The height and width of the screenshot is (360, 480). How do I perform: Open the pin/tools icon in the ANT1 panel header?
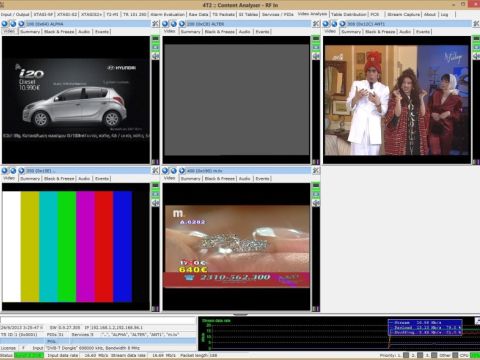coord(477,24)
